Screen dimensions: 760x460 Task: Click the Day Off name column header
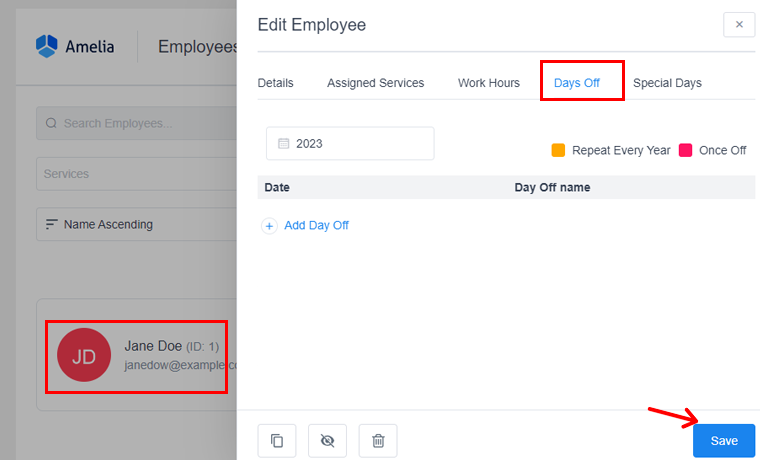552,188
